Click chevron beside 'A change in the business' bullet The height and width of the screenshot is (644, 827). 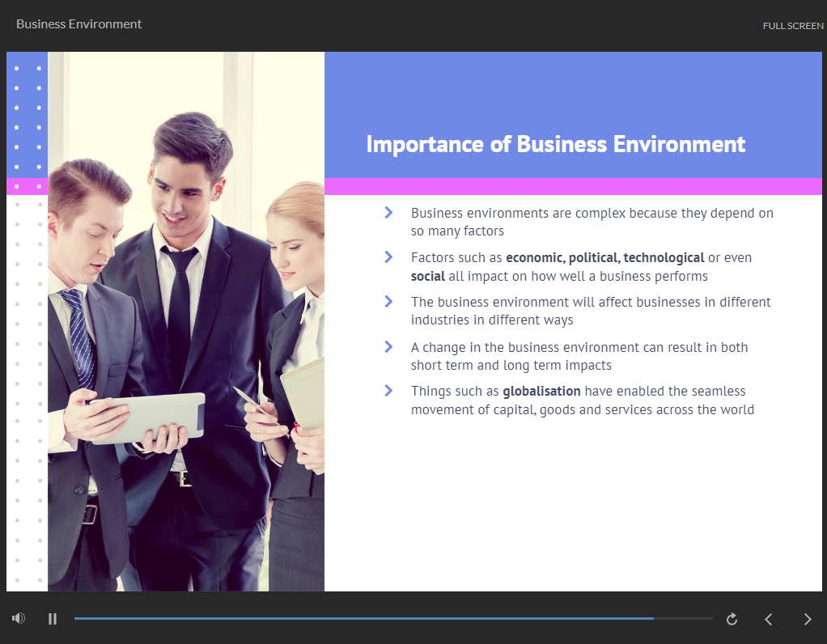coord(388,346)
